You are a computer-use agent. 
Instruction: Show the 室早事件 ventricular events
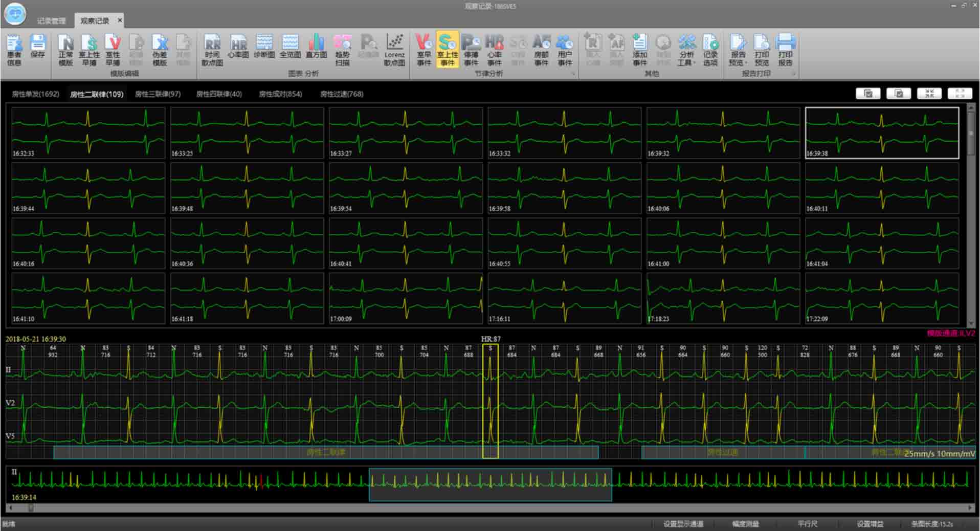coord(424,50)
